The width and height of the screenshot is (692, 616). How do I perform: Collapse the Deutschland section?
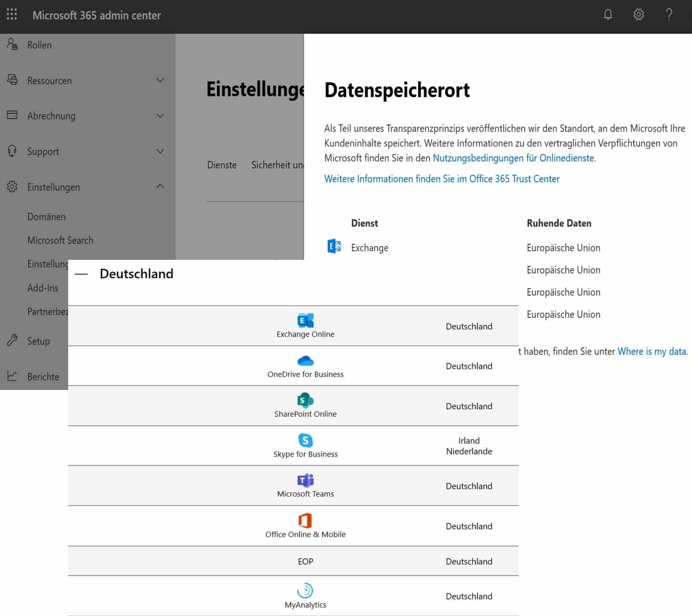[81, 274]
